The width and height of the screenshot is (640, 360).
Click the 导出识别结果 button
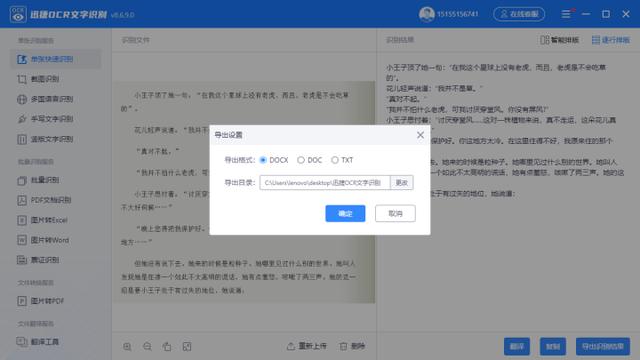(602, 347)
